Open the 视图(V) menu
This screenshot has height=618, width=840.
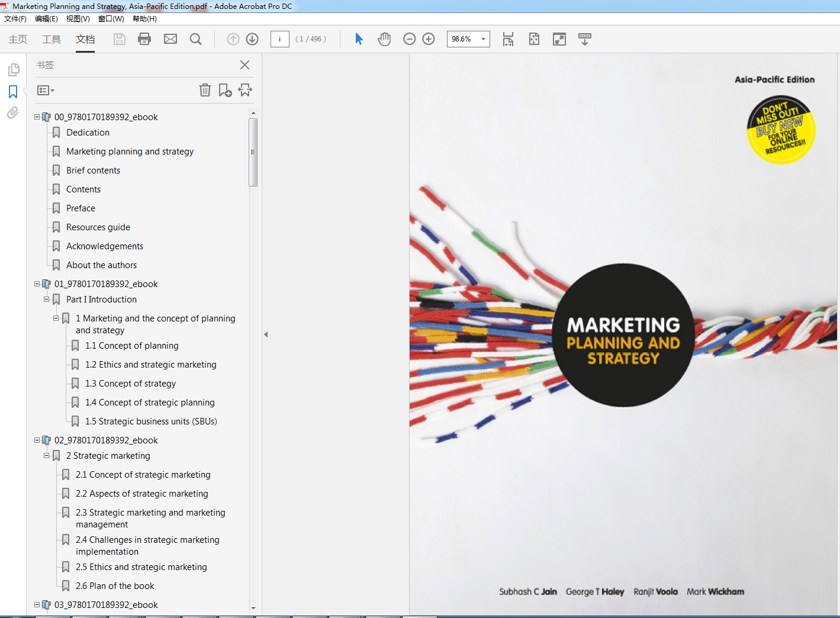tap(78, 19)
